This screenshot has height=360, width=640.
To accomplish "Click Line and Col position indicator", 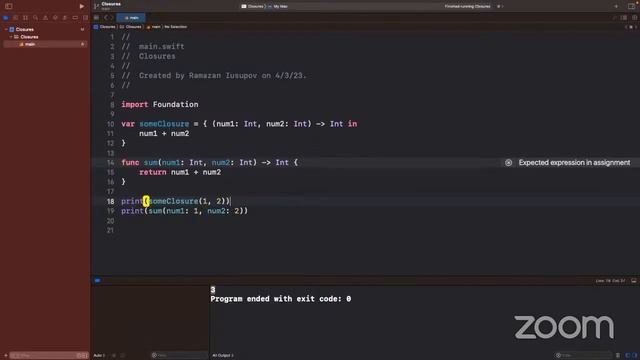I will tap(610, 281).
